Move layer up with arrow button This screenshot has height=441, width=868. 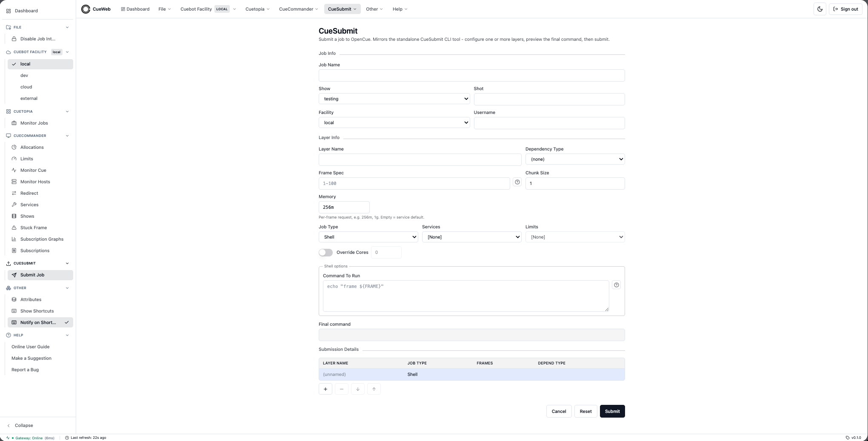(x=374, y=389)
